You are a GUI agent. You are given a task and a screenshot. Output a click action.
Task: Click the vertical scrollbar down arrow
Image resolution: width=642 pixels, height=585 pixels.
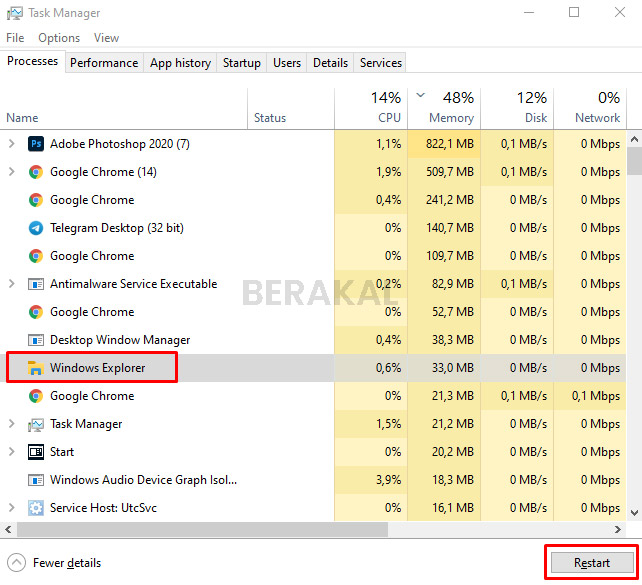pyautogui.click(x=634, y=513)
